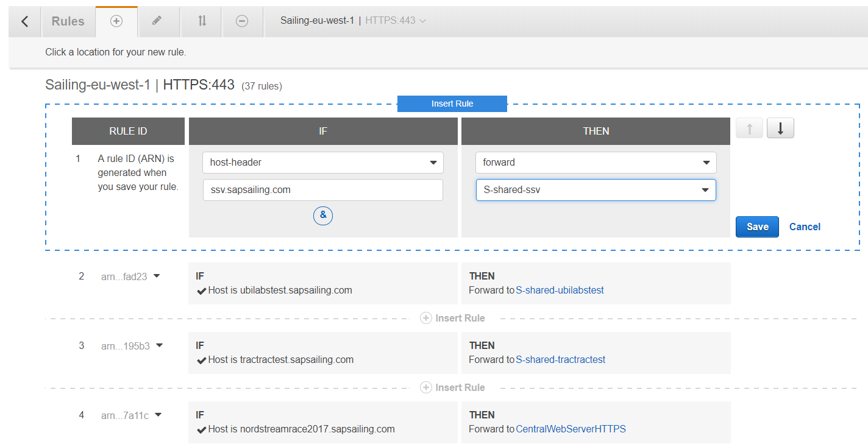Cancel the new rule

pos(805,227)
